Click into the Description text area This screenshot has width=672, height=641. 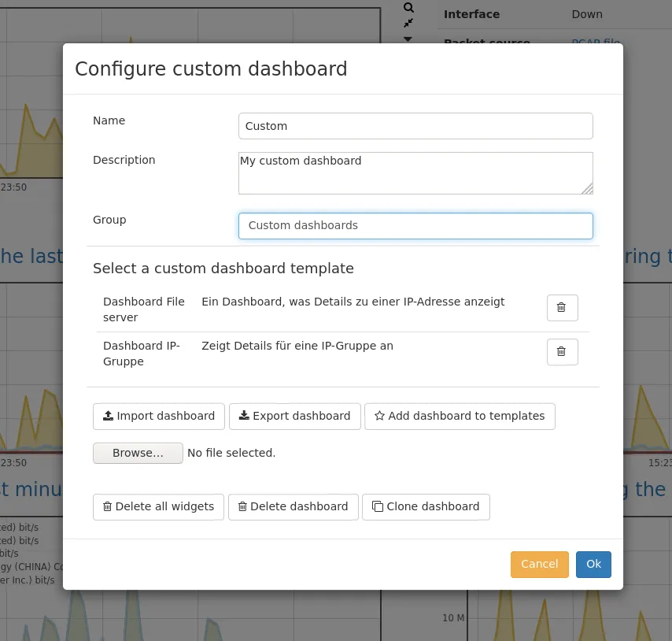click(x=415, y=172)
